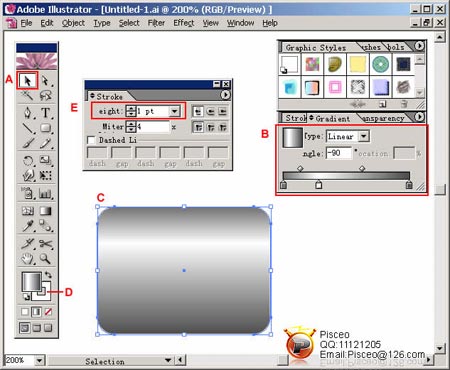Open Gradient panel flyout menu arrow
Image resolution: width=450 pixels, height=370 pixels.
(419, 117)
